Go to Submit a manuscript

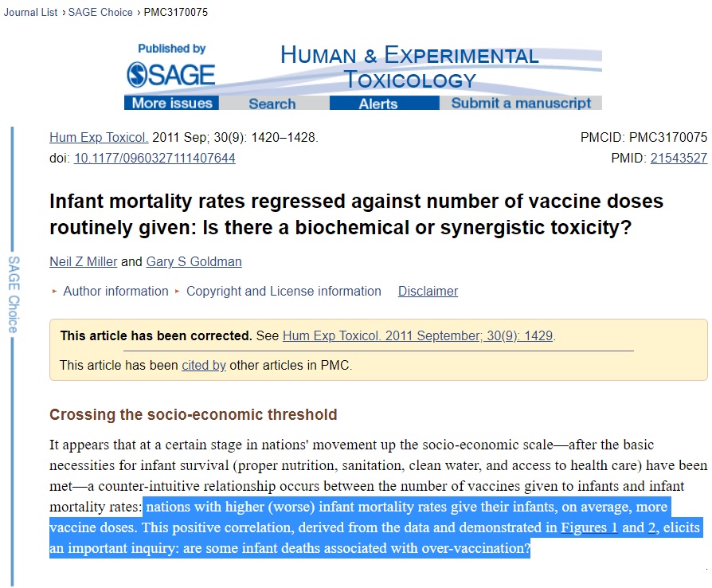(521, 103)
